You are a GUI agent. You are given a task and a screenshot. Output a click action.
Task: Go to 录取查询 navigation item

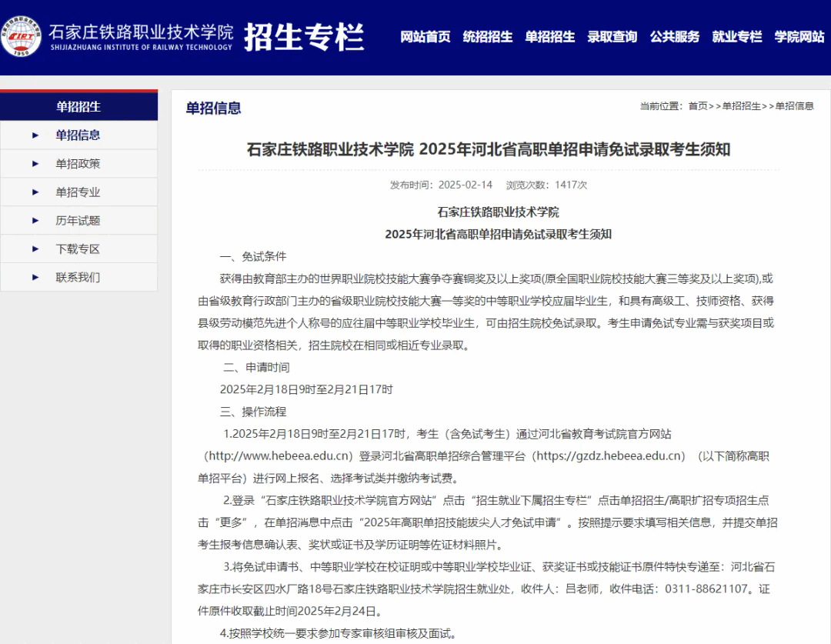tap(612, 37)
